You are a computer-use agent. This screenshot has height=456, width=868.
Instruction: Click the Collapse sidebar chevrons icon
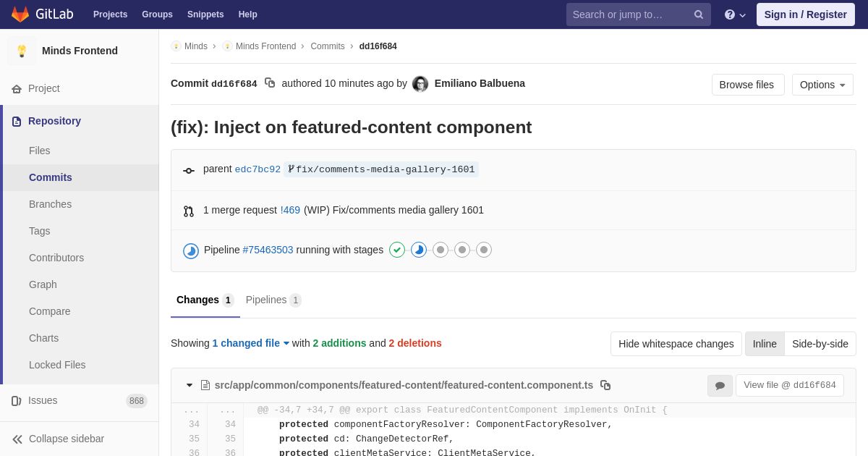click(17, 439)
